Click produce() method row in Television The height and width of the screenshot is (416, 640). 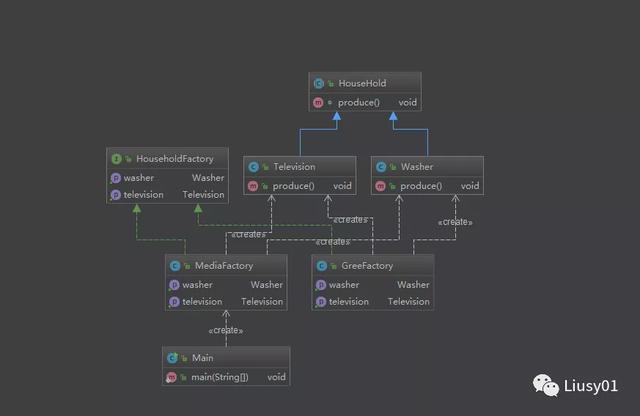point(298,186)
